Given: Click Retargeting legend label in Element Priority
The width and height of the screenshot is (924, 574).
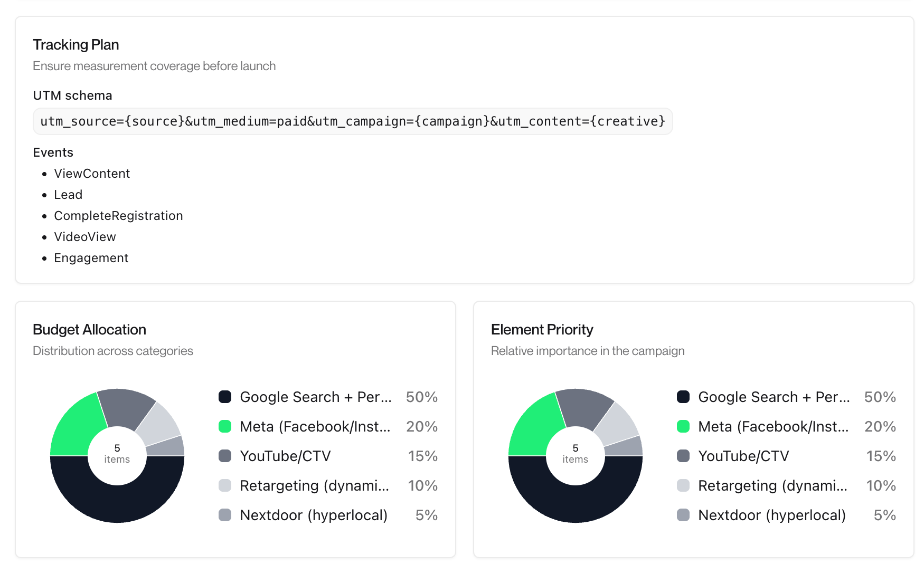Looking at the screenshot, I should pos(772,485).
